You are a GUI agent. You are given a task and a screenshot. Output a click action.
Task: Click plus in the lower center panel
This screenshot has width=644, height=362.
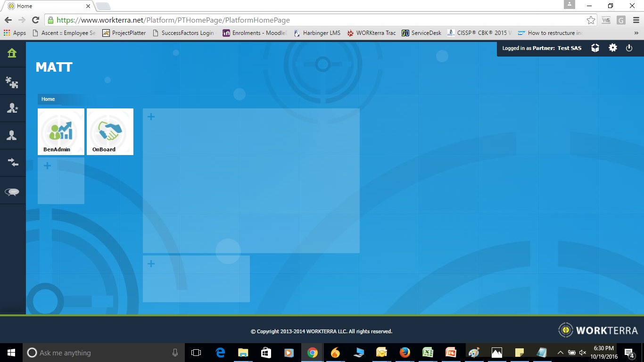(x=151, y=263)
